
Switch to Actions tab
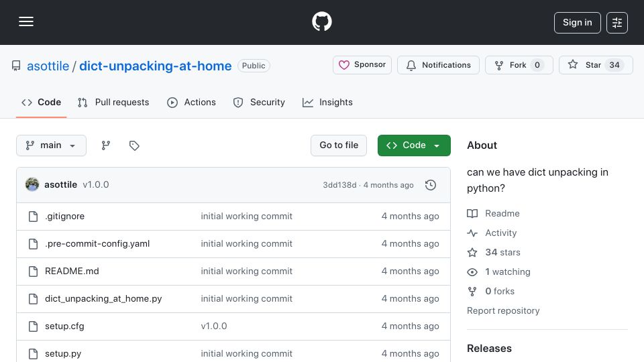(191, 102)
